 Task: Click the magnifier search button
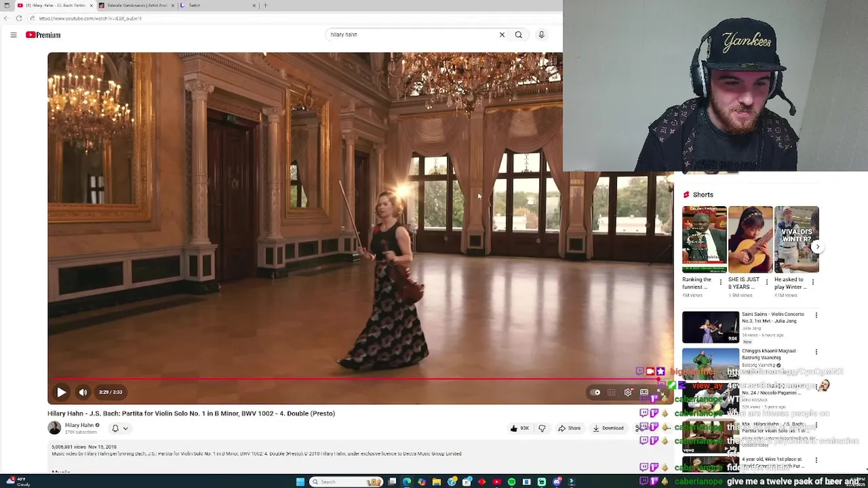[519, 35]
